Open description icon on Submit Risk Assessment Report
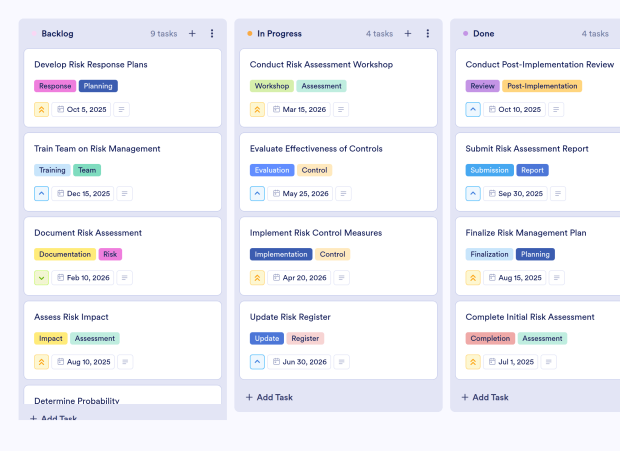The width and height of the screenshot is (620, 451). tap(558, 194)
